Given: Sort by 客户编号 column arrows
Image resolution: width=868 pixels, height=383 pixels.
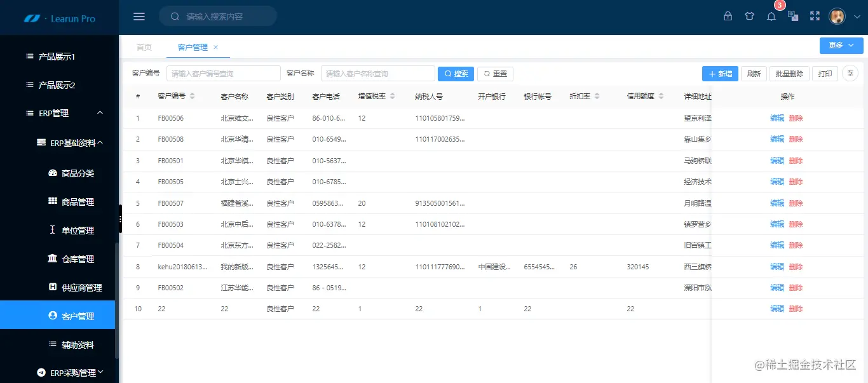Looking at the screenshot, I should [193, 97].
